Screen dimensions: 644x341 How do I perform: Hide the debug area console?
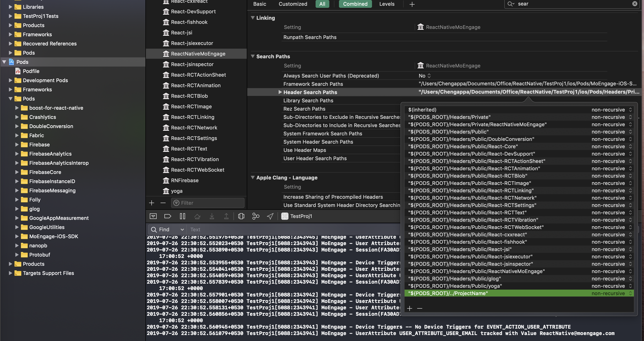click(153, 216)
